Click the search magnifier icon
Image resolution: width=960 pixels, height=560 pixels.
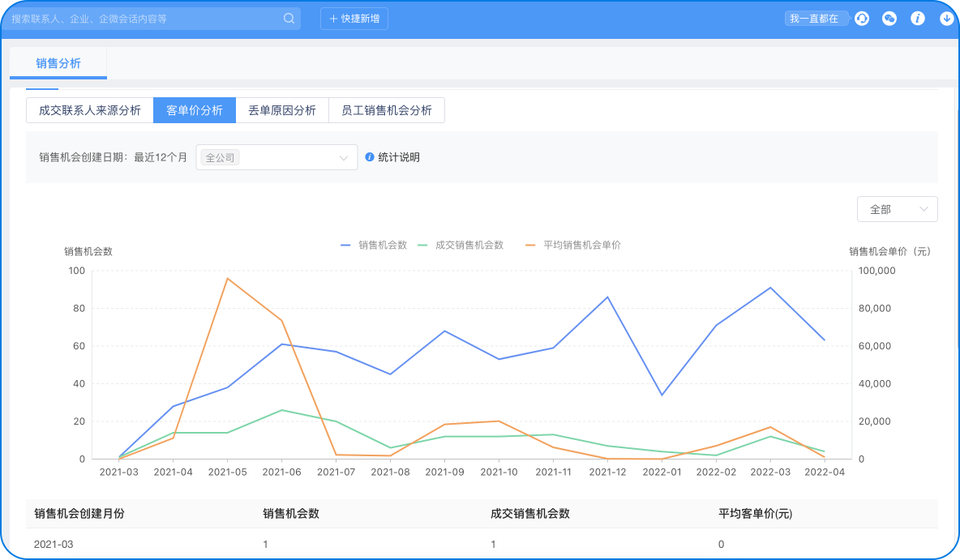[x=289, y=19]
